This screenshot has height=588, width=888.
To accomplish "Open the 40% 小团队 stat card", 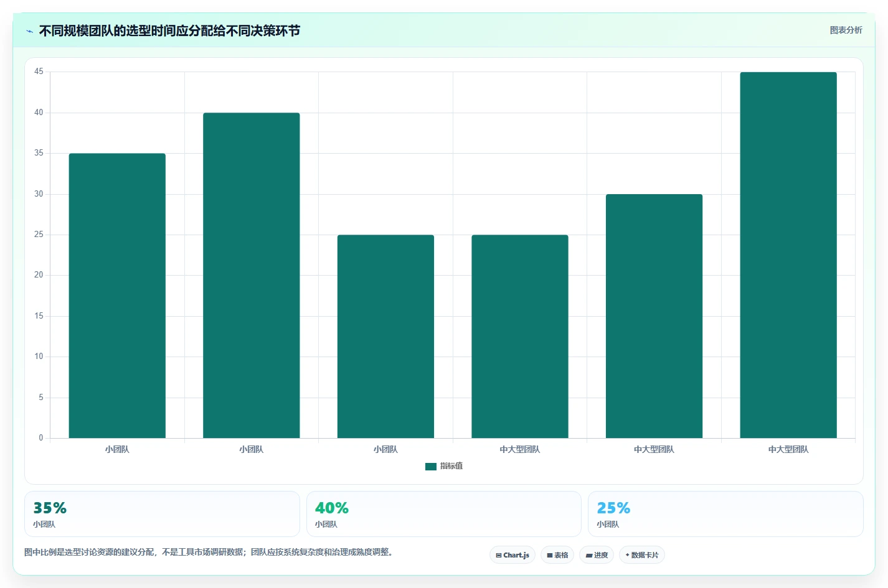I will pos(444,514).
